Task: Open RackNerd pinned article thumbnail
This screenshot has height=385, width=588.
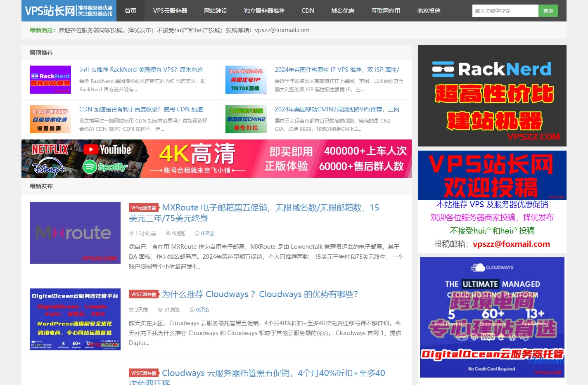Action: 50,80
